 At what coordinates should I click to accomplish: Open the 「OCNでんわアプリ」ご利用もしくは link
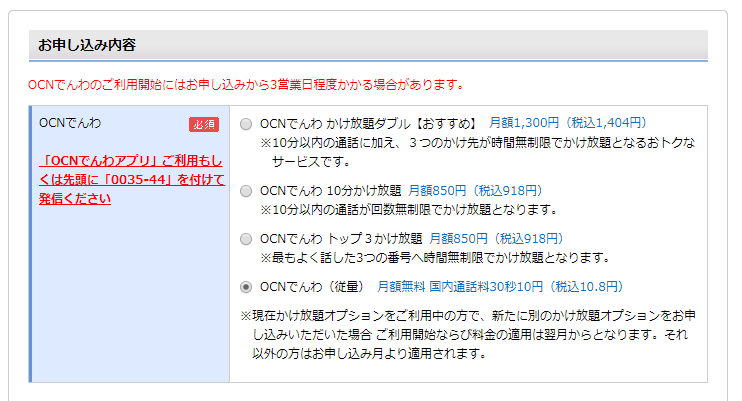(132, 179)
